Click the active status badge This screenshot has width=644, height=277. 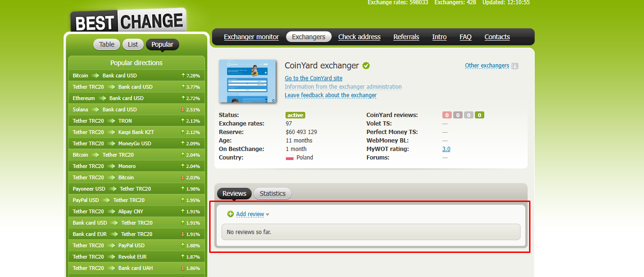pyautogui.click(x=295, y=115)
